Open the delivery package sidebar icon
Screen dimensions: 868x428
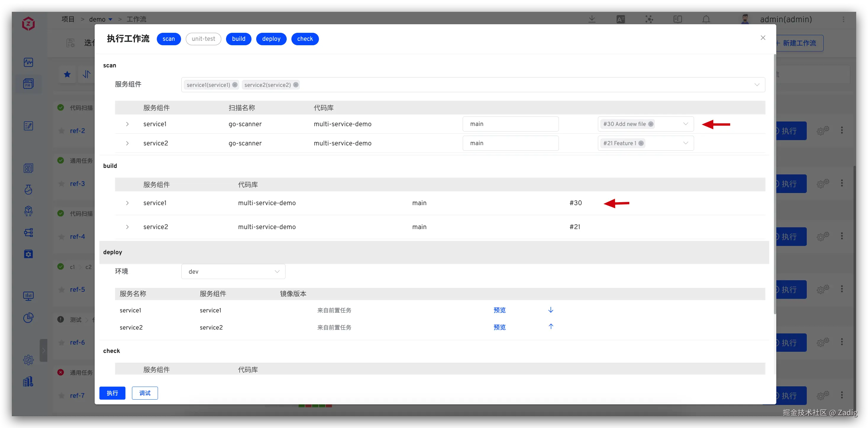[x=28, y=211]
